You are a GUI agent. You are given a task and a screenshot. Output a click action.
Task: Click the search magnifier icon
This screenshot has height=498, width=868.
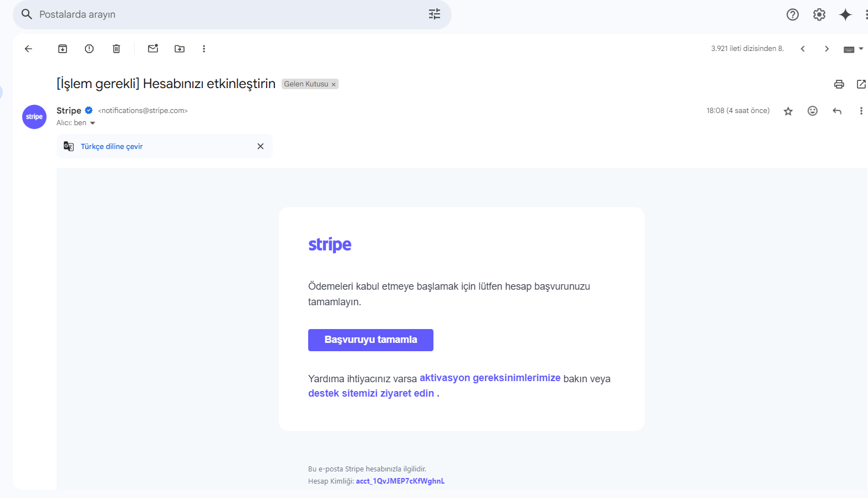tap(27, 14)
